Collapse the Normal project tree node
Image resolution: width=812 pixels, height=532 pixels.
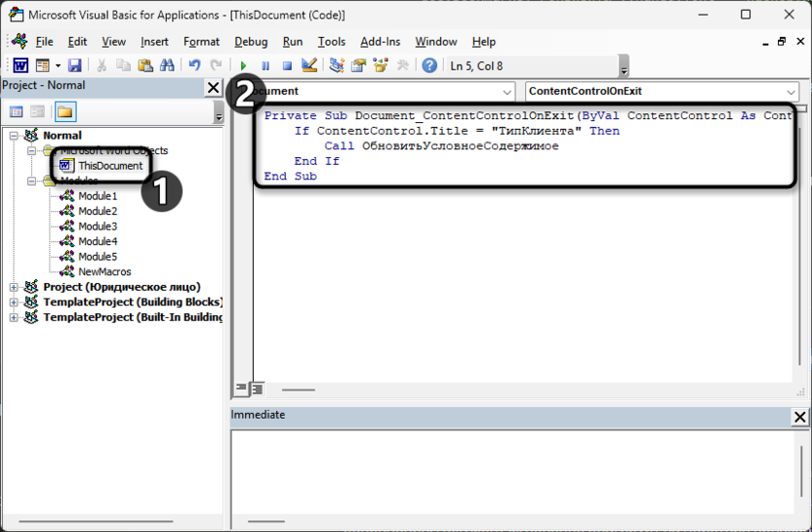click(x=14, y=136)
